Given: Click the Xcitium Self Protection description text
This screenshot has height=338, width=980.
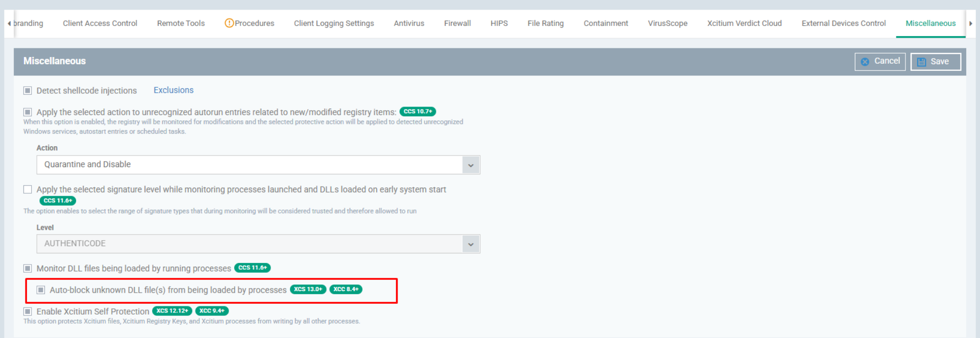Looking at the screenshot, I should pos(192,321).
